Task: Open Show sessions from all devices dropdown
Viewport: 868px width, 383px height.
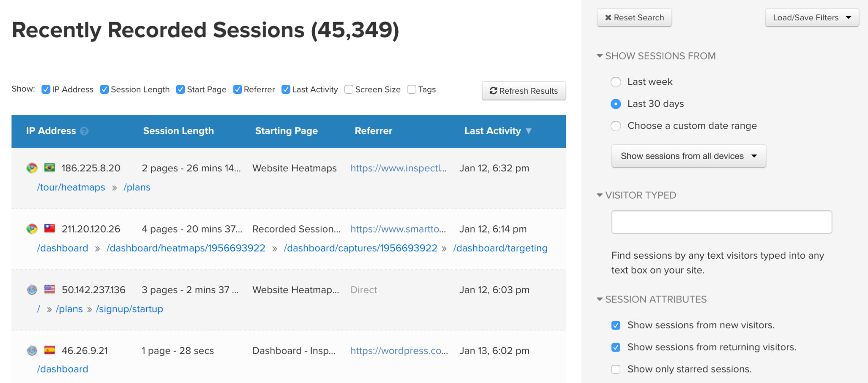Action: pyautogui.click(x=688, y=156)
